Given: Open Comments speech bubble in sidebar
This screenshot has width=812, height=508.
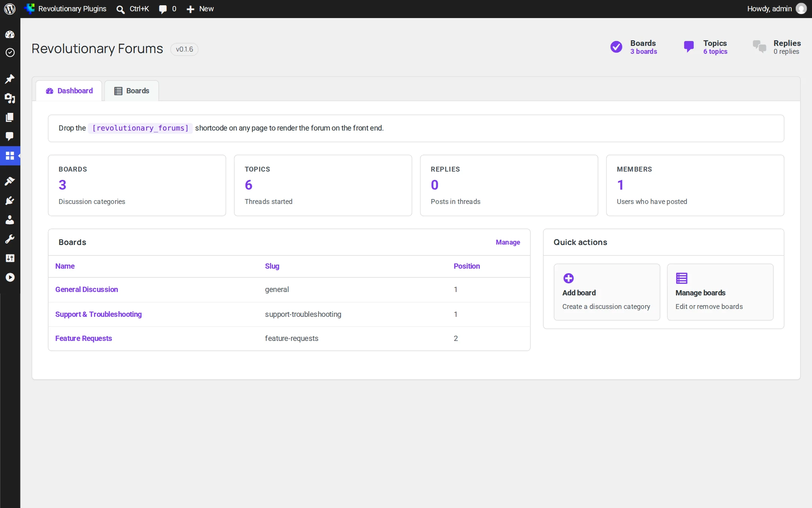Looking at the screenshot, I should pyautogui.click(x=10, y=136).
